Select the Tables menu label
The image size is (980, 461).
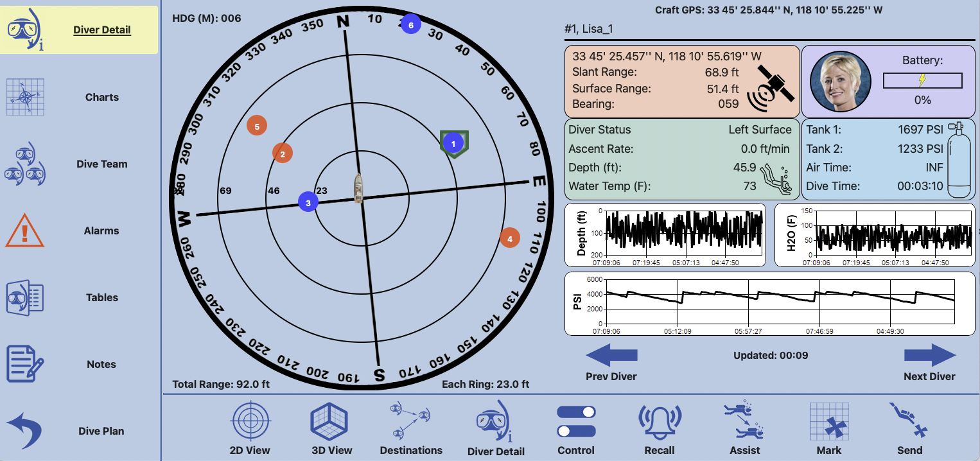click(102, 297)
